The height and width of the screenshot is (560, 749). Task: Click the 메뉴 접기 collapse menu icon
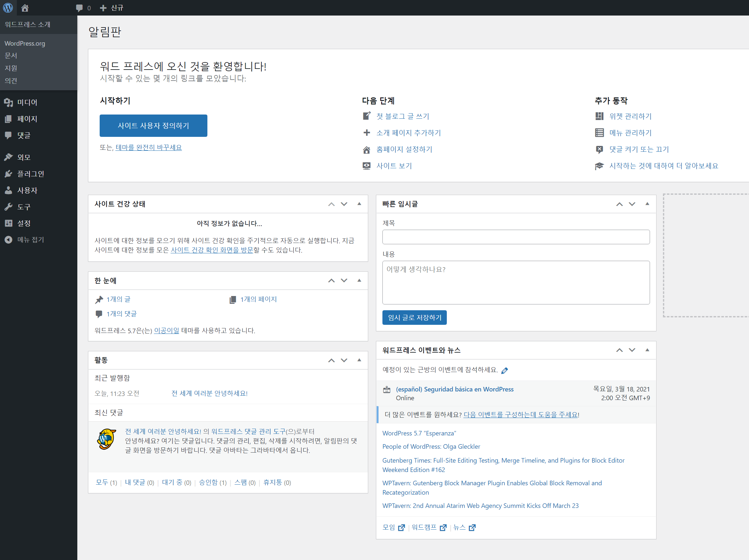coord(8,240)
